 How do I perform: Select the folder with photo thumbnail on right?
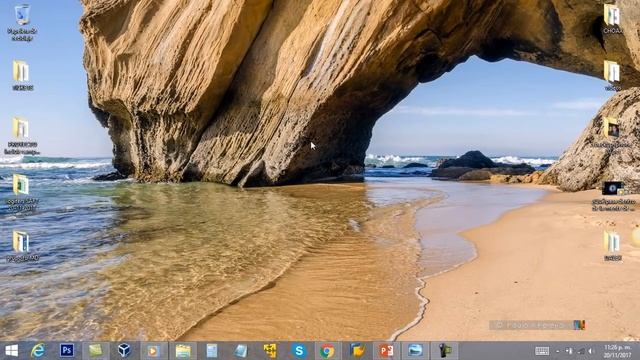(x=612, y=133)
